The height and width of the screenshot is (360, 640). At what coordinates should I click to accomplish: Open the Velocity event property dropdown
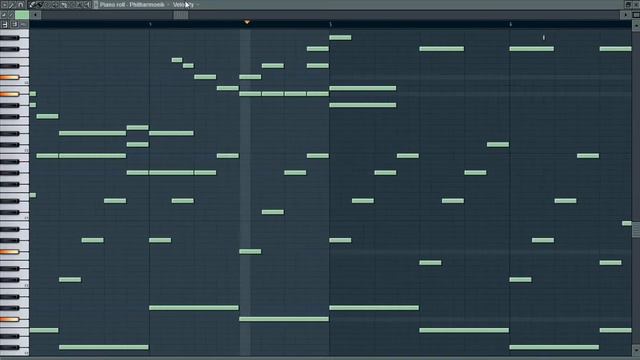coord(183,5)
